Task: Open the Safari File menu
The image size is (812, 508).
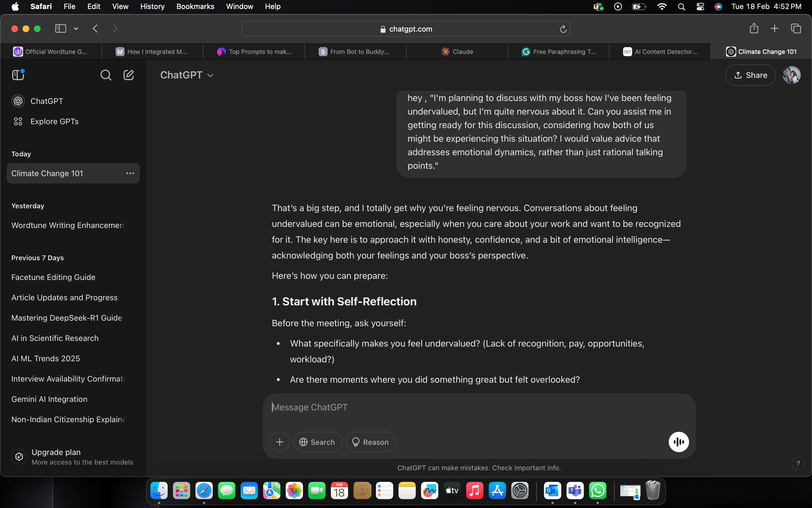Action: point(69,6)
